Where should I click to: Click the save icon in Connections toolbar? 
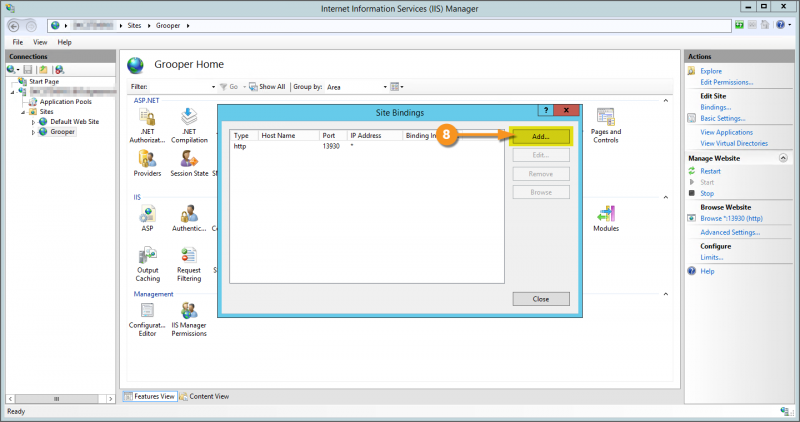coord(28,69)
